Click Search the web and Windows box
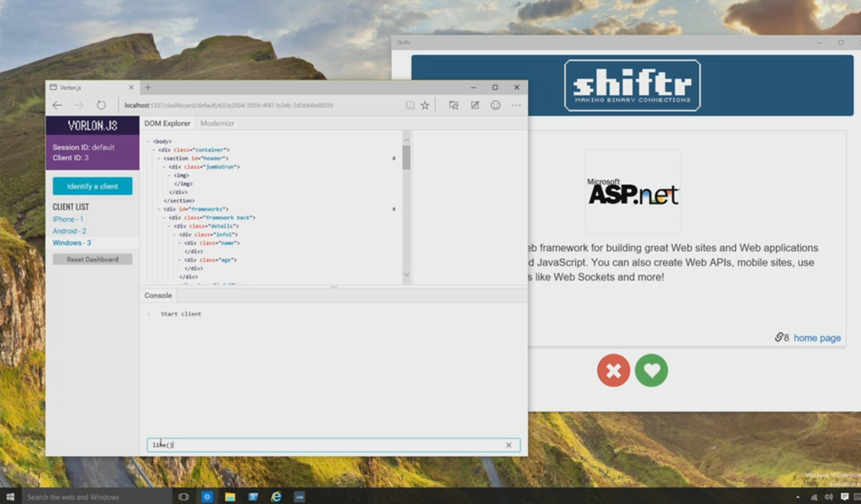This screenshot has width=861, height=504. coord(96,497)
